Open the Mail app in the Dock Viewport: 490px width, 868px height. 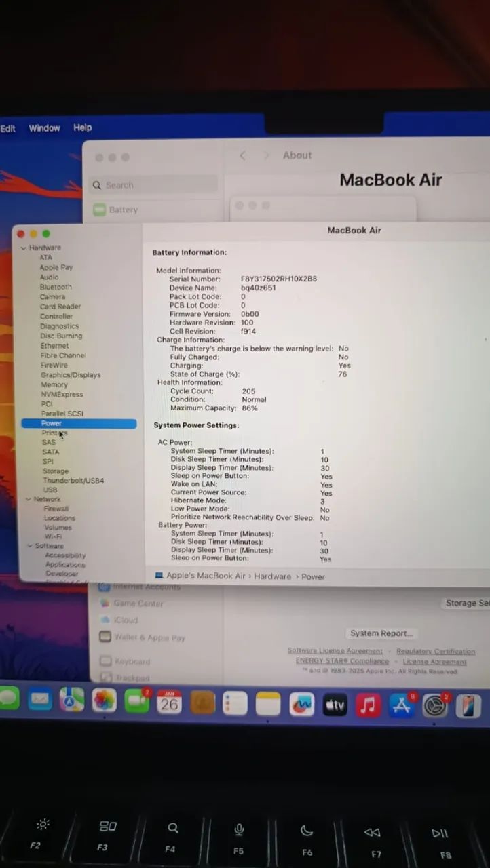click(40, 700)
